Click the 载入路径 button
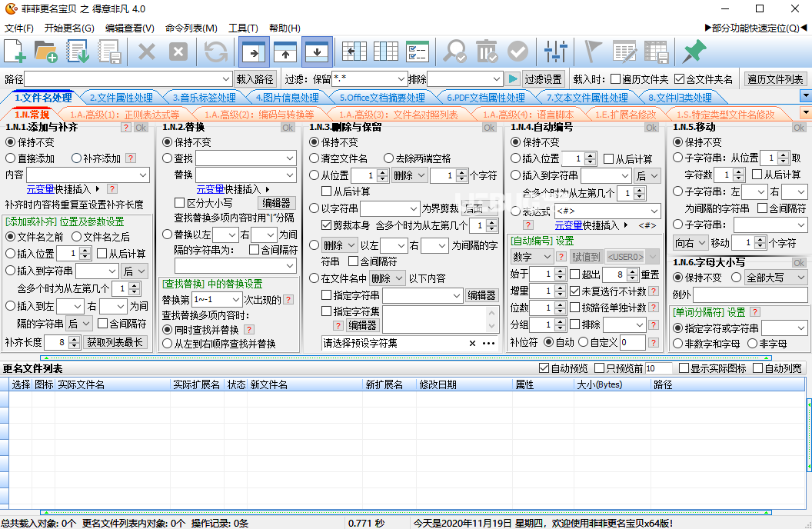812x529 pixels. tap(255, 79)
